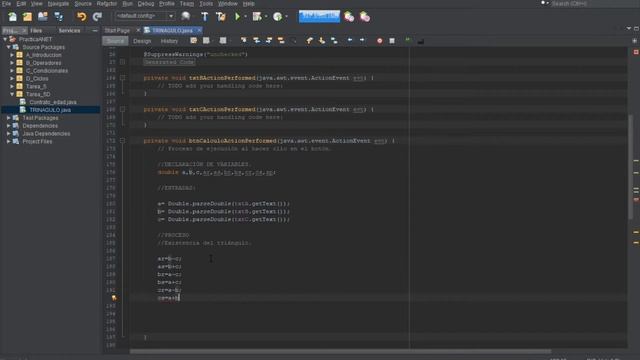Expand the C_Condicionales package
This screenshot has width=640, height=360.
(x=12, y=71)
